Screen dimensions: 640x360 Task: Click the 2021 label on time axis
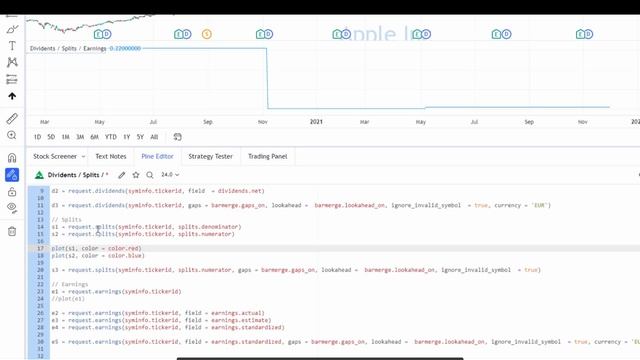coord(316,122)
